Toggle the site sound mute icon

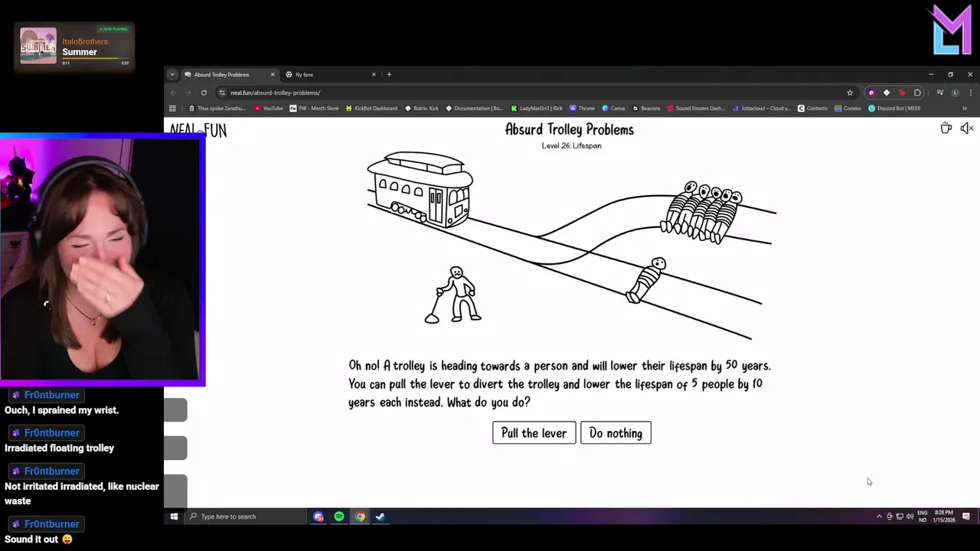click(966, 129)
